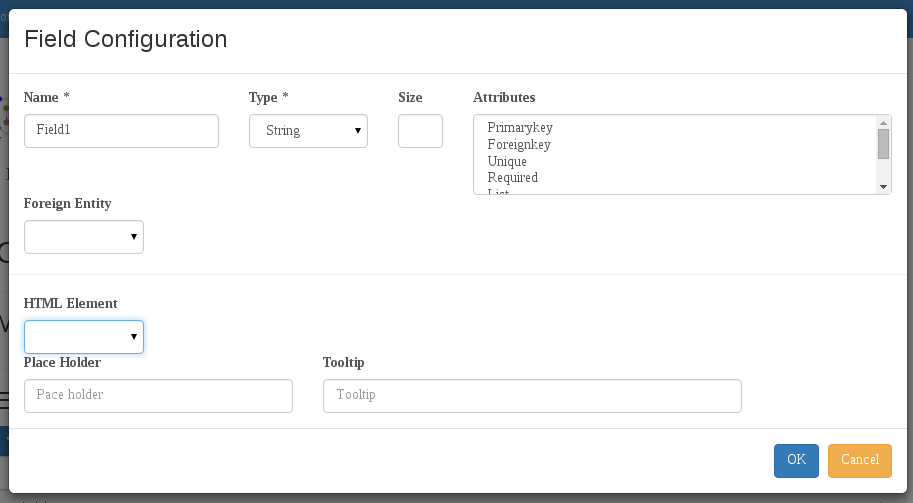This screenshot has height=503, width=913.
Task: Click the Name text field containing Field1
Action: (121, 131)
